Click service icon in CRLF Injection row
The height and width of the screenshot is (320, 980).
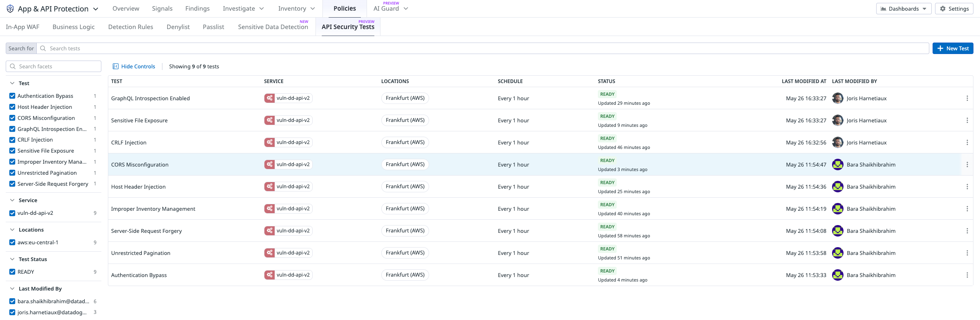(x=269, y=142)
